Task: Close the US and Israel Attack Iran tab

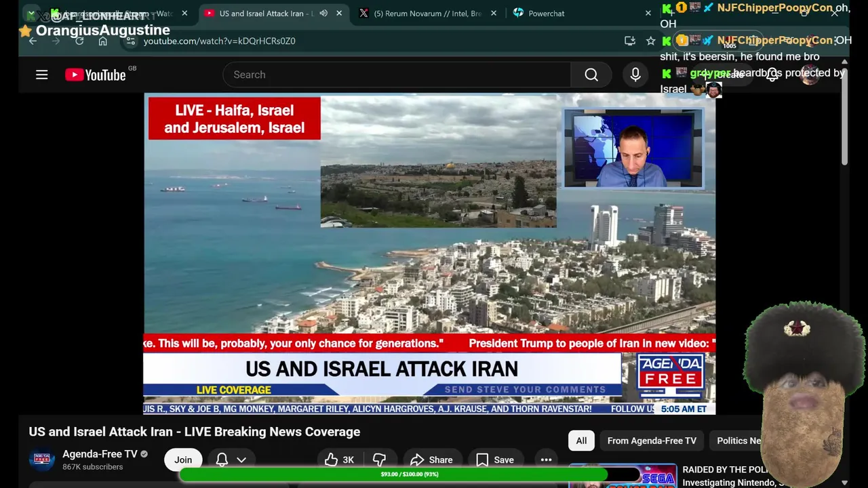Action: 338,14
